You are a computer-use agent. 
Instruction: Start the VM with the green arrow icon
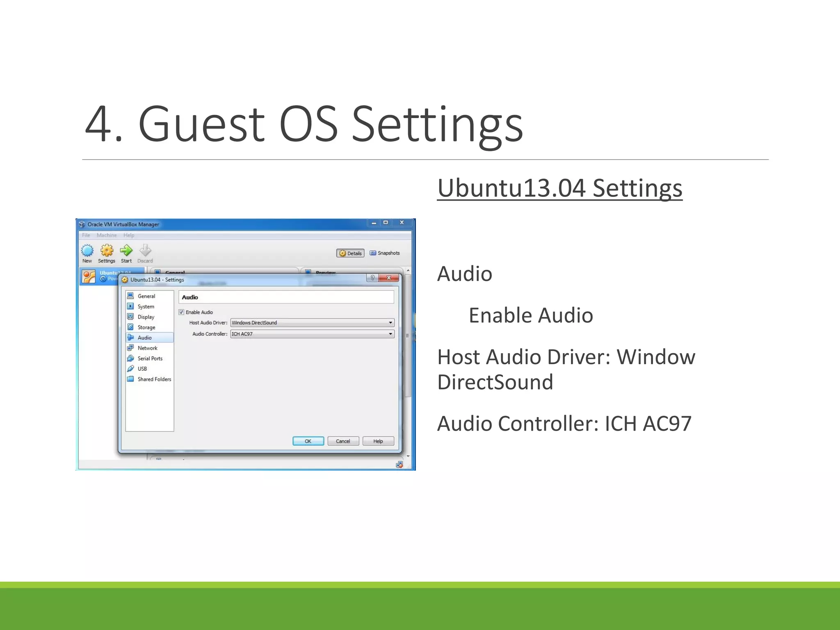pos(126,250)
